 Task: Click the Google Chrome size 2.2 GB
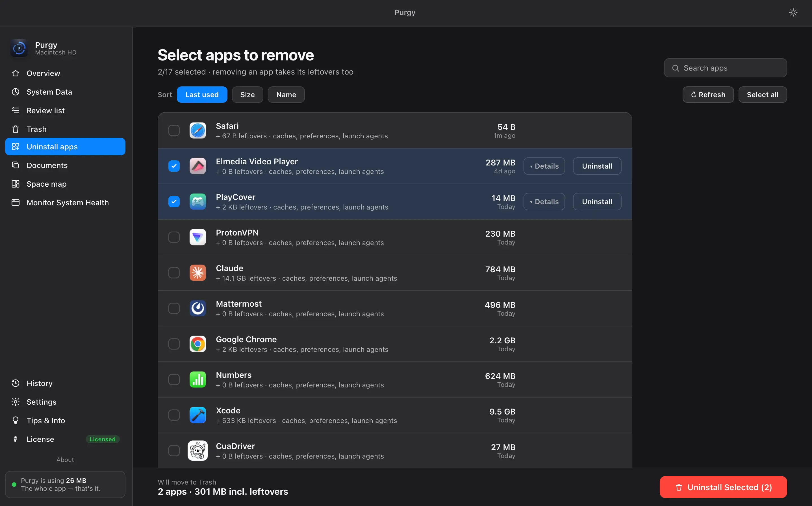point(502,340)
